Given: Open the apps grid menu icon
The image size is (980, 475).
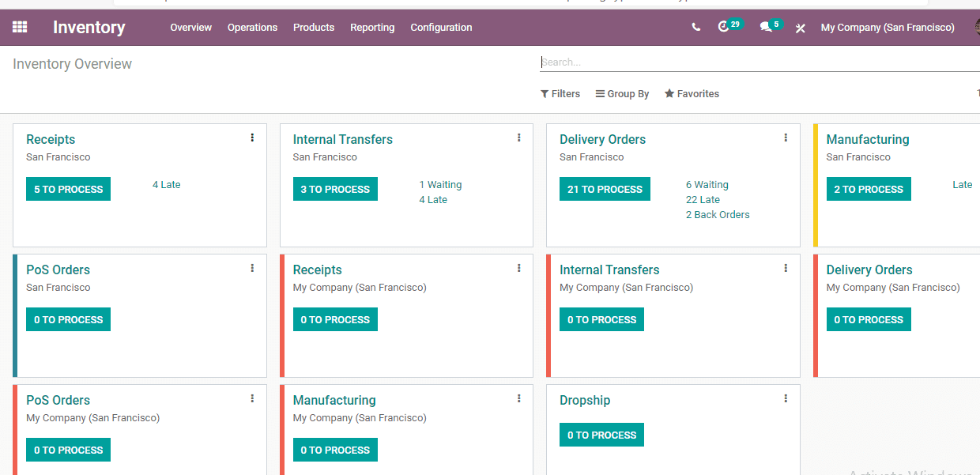Looking at the screenshot, I should click(20, 27).
